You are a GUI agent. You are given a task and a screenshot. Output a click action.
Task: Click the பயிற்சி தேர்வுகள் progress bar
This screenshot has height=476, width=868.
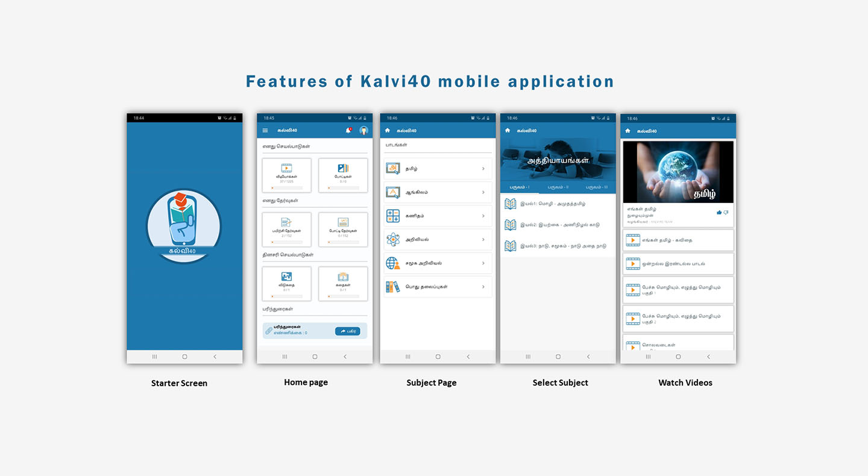pyautogui.click(x=286, y=242)
